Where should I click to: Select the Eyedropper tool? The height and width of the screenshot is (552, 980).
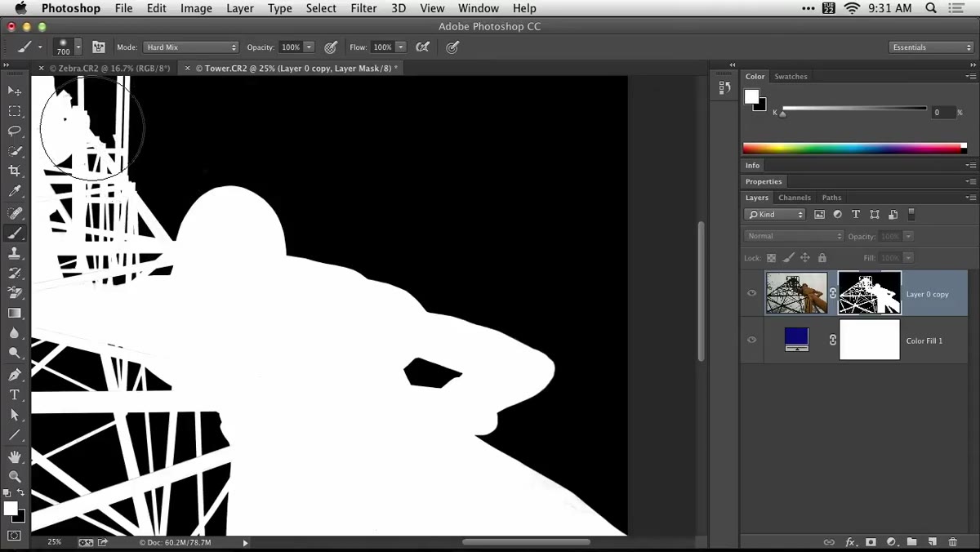point(15,191)
